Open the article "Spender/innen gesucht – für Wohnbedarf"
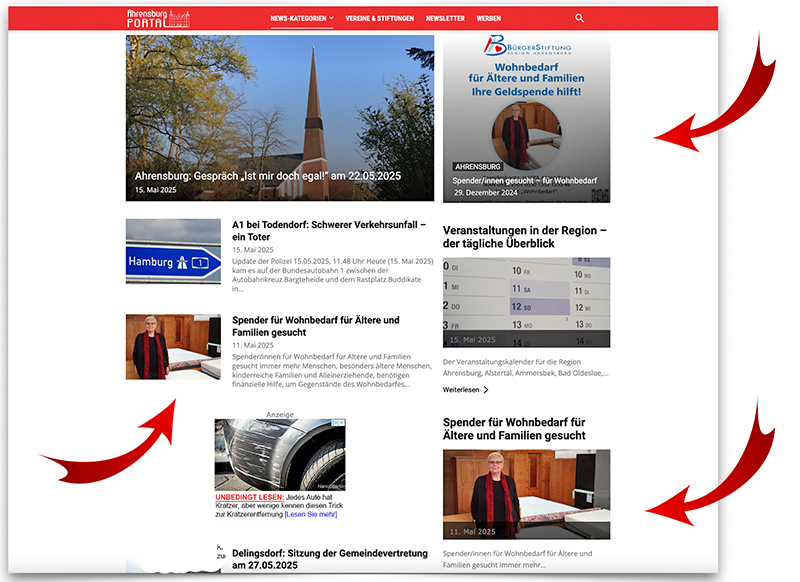This screenshot has width=800, height=582. (x=524, y=181)
